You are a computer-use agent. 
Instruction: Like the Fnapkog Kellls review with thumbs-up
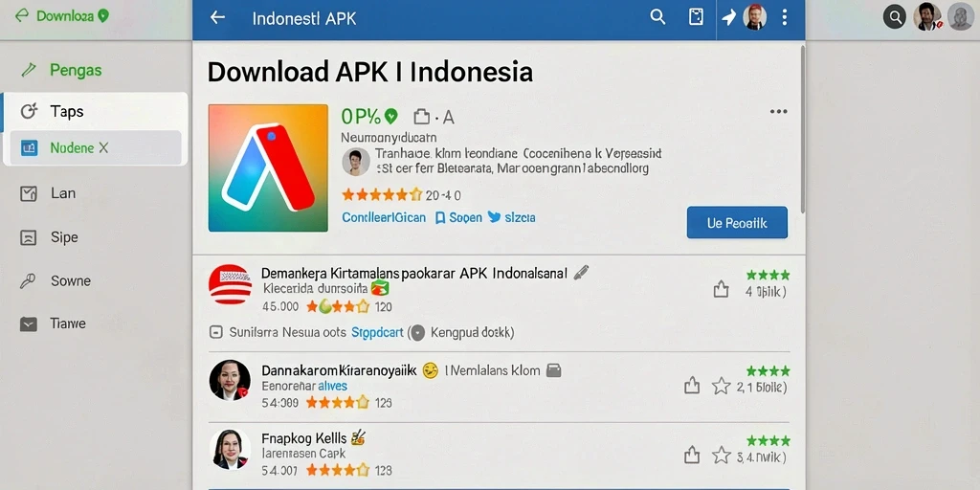click(692, 455)
